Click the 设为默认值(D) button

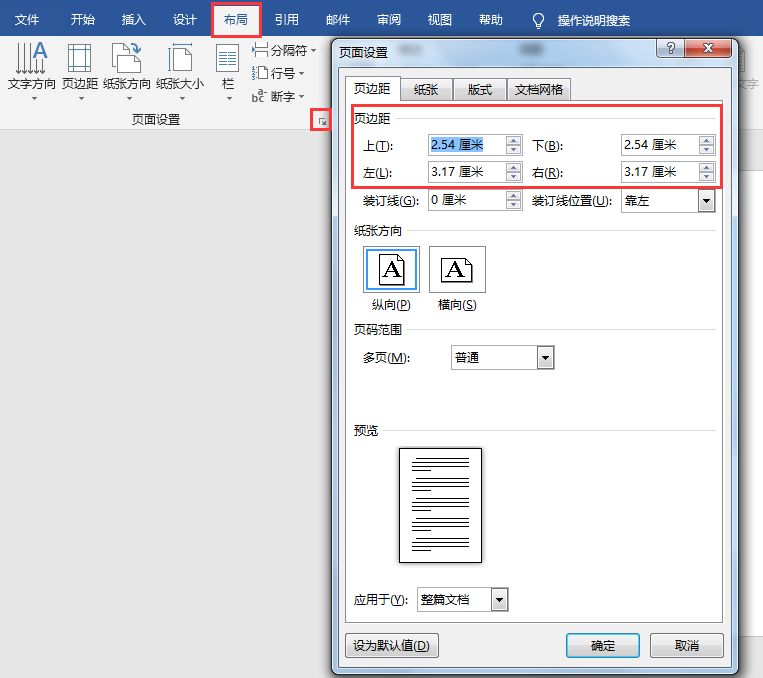pos(392,645)
